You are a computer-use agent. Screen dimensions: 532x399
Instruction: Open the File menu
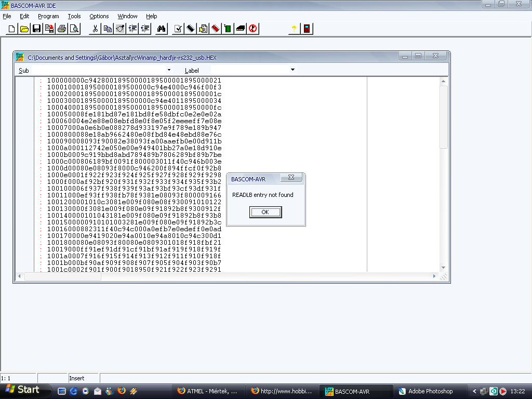(x=7, y=16)
